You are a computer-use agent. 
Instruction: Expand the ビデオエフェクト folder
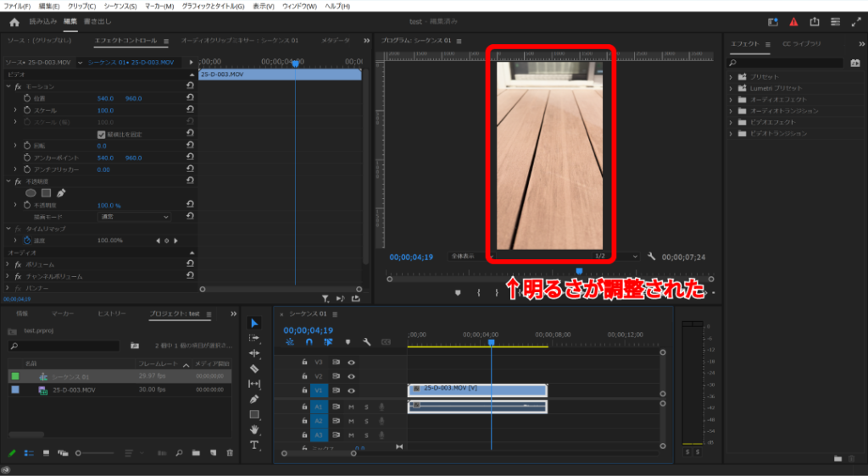(x=731, y=122)
